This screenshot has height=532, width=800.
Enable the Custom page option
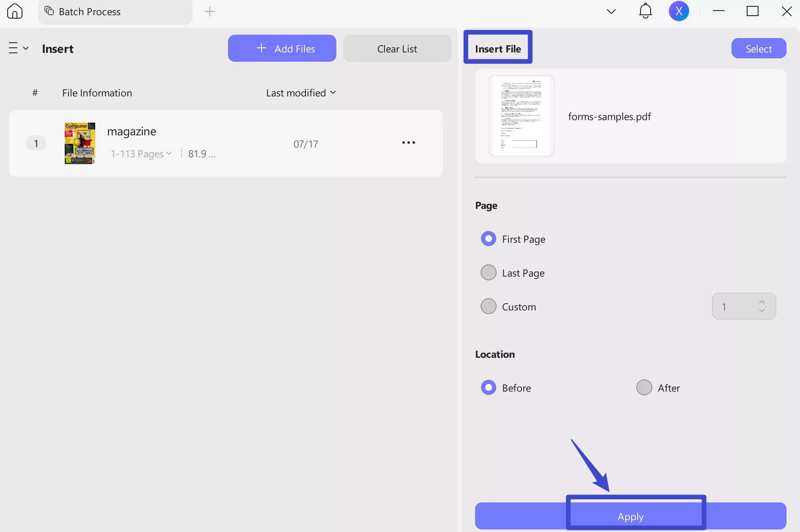[489, 306]
